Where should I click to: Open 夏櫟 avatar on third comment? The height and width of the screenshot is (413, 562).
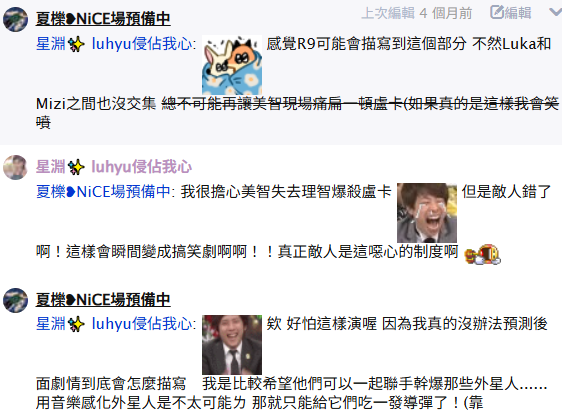click(x=15, y=300)
